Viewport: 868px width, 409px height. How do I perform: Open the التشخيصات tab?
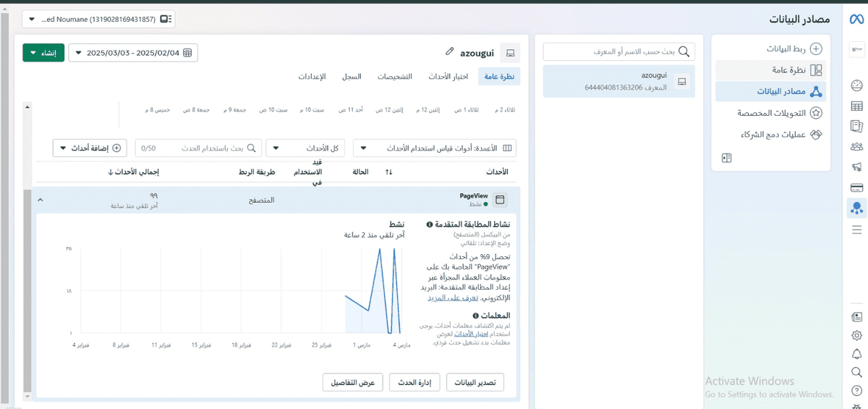395,77
